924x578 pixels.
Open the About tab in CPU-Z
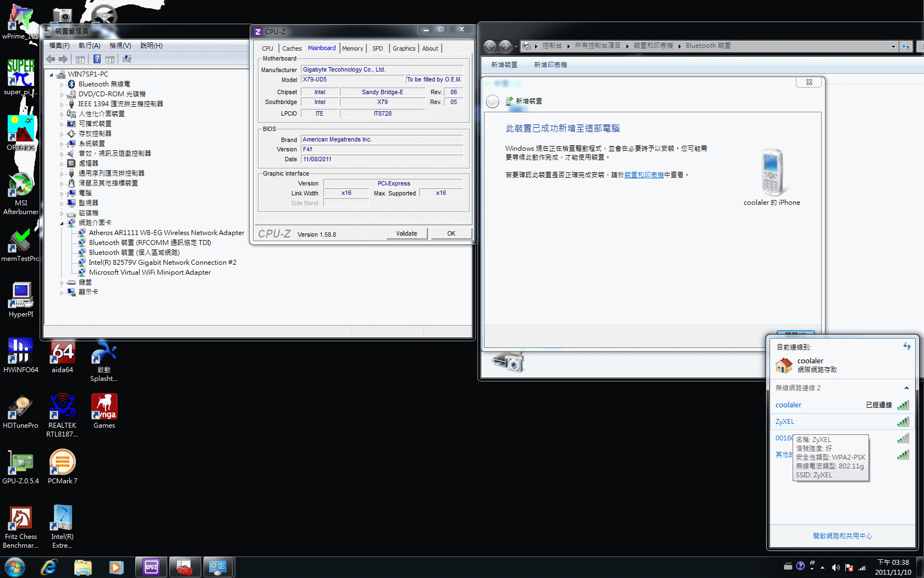430,48
